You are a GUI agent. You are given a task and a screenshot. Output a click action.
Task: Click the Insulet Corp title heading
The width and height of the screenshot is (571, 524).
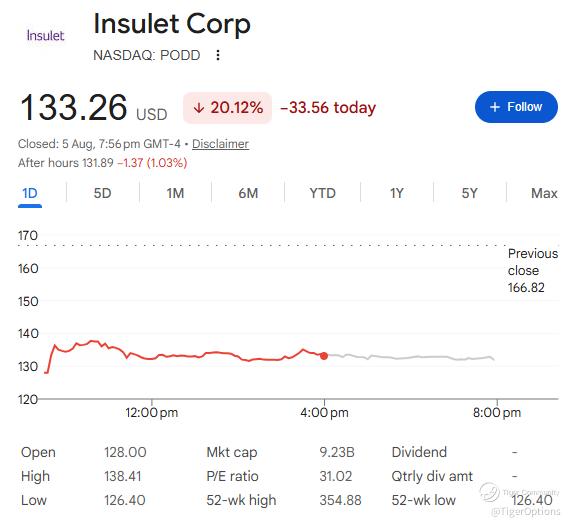click(172, 24)
